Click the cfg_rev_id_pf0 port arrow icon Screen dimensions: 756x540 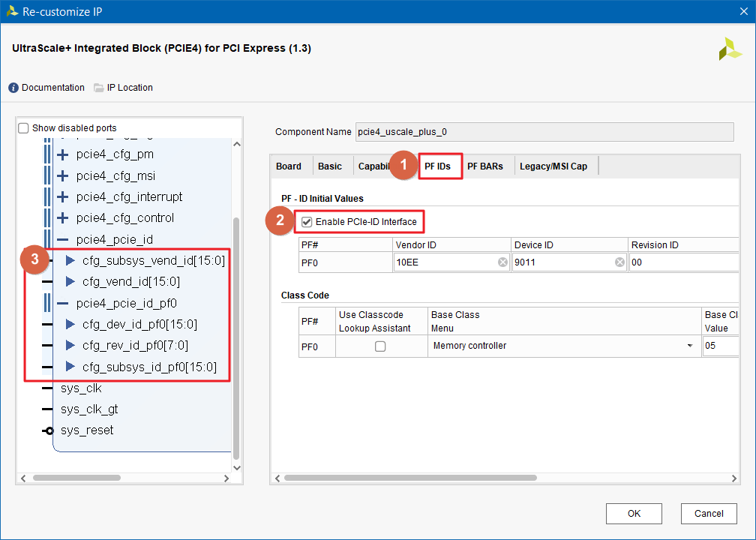click(x=70, y=345)
